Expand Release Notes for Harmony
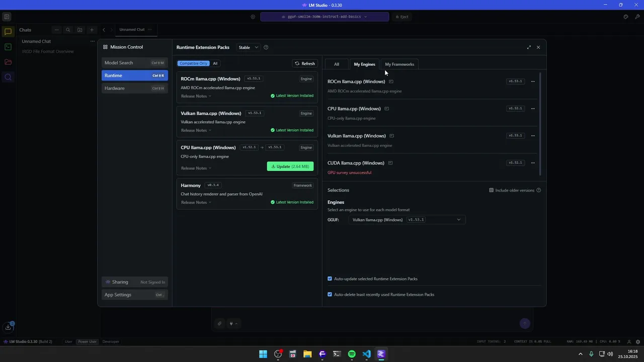 196,202
